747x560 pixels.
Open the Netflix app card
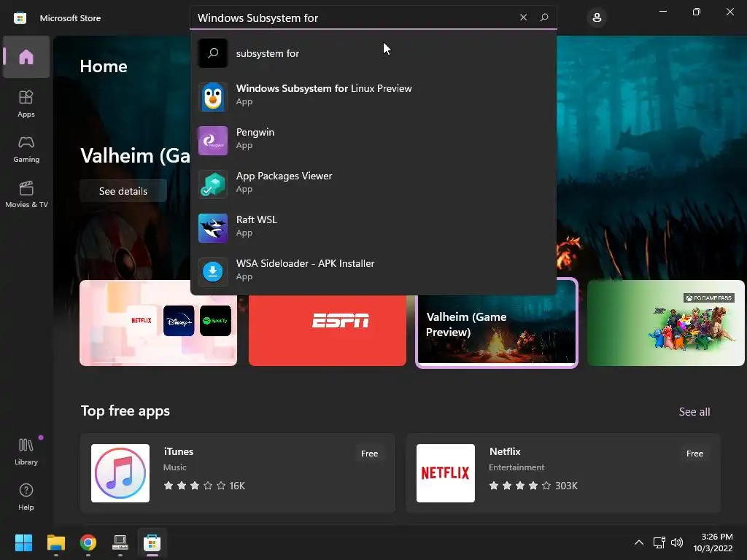click(563, 472)
